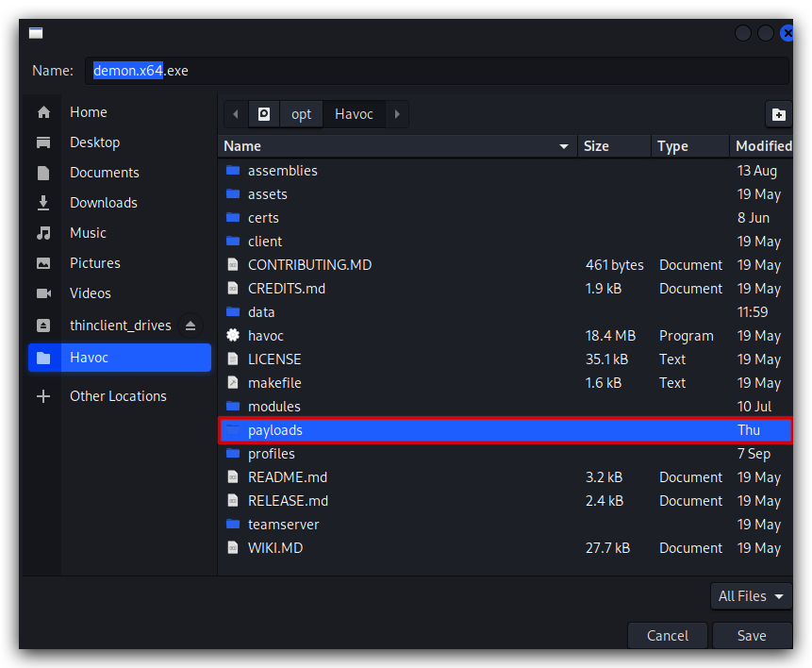Click the assemblies folder icon
812x668 pixels.
tap(233, 170)
